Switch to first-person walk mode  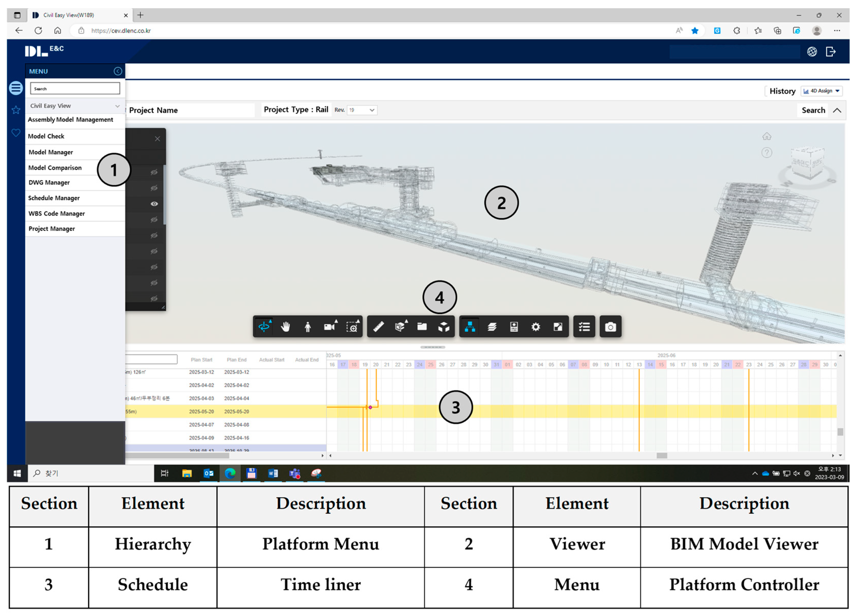tap(308, 327)
